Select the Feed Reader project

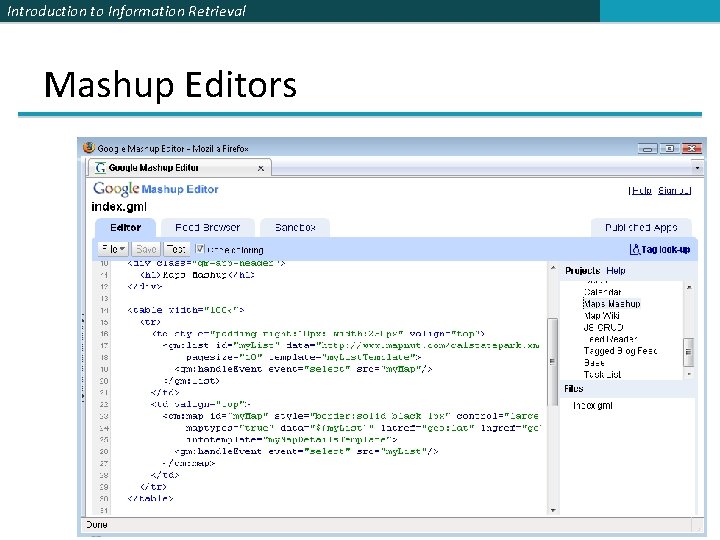(x=611, y=339)
